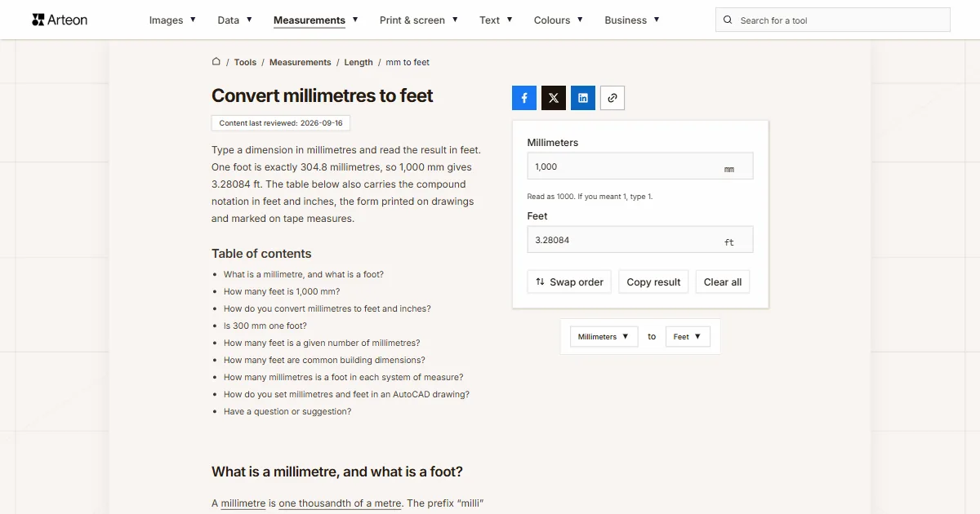The image size is (980, 514).
Task: Share page on X
Action: click(x=554, y=98)
